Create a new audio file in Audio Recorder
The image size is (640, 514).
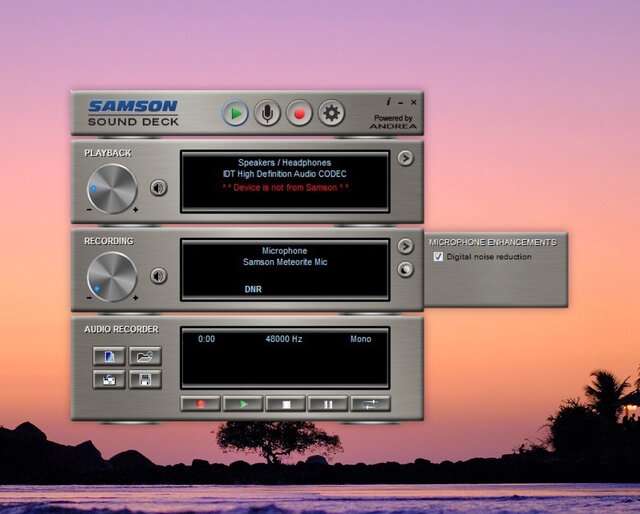[109, 356]
